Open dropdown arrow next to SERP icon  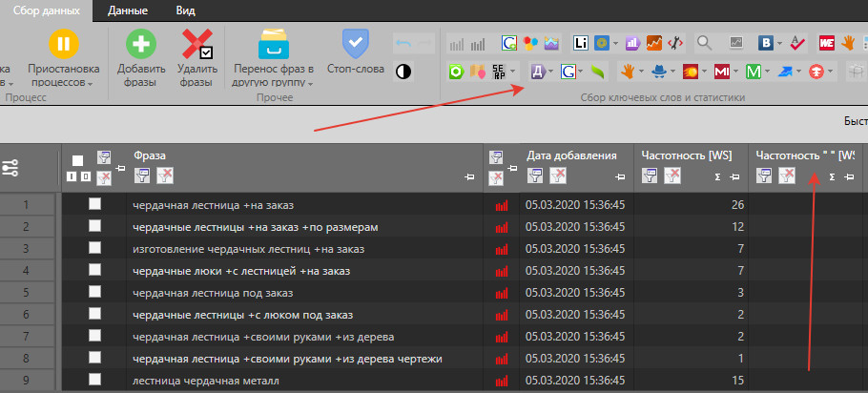click(x=513, y=72)
